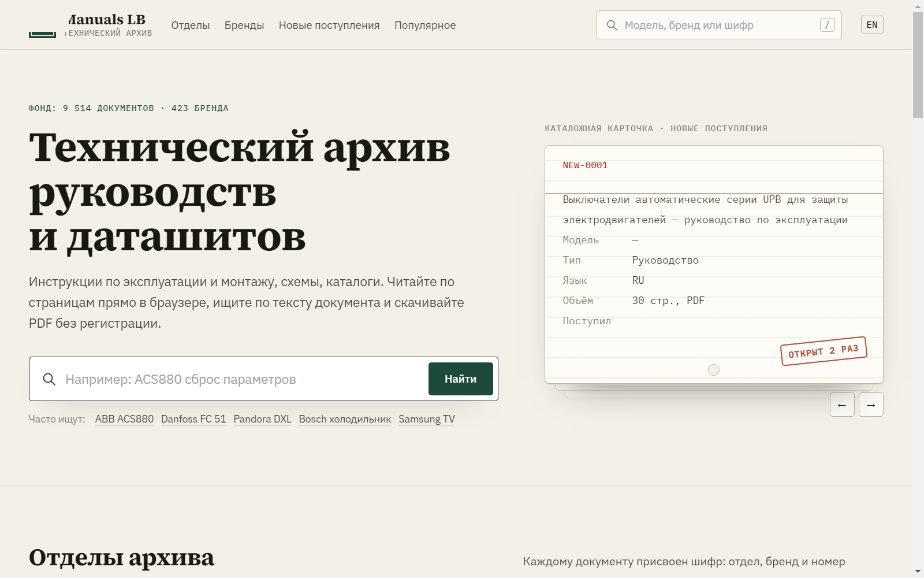Show previous catalog card with left arrow

tap(842, 405)
